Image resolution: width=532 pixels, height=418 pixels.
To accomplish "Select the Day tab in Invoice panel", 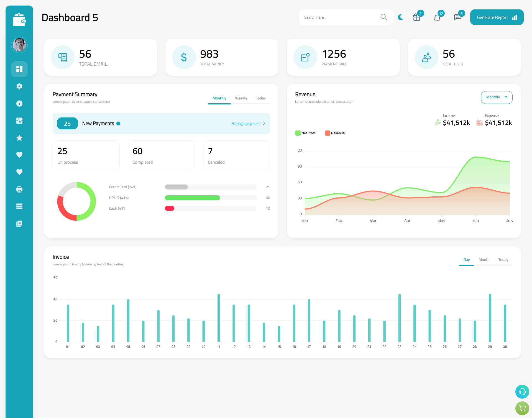I will tap(466, 260).
